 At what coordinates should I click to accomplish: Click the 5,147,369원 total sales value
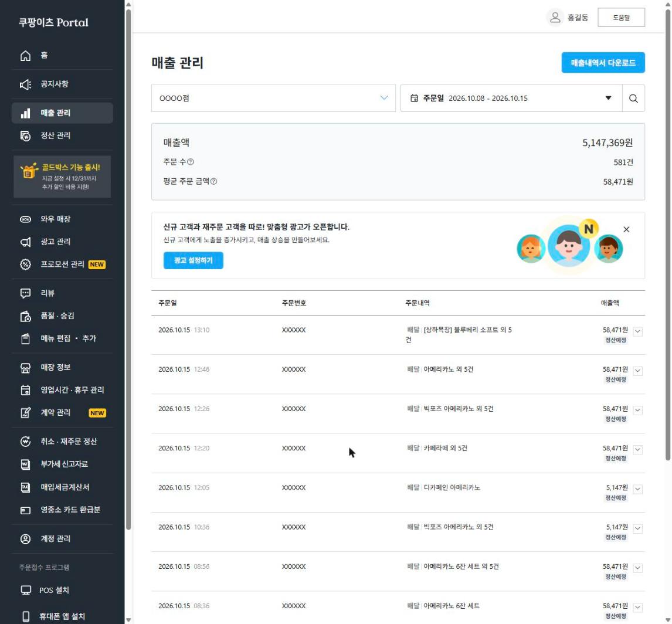point(607,143)
